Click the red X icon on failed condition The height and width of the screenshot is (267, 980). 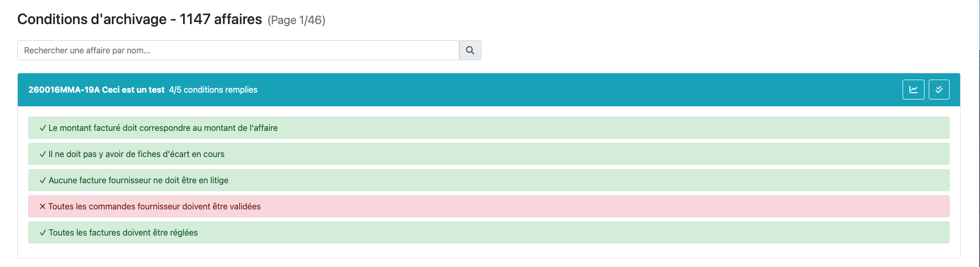pyautogui.click(x=43, y=207)
